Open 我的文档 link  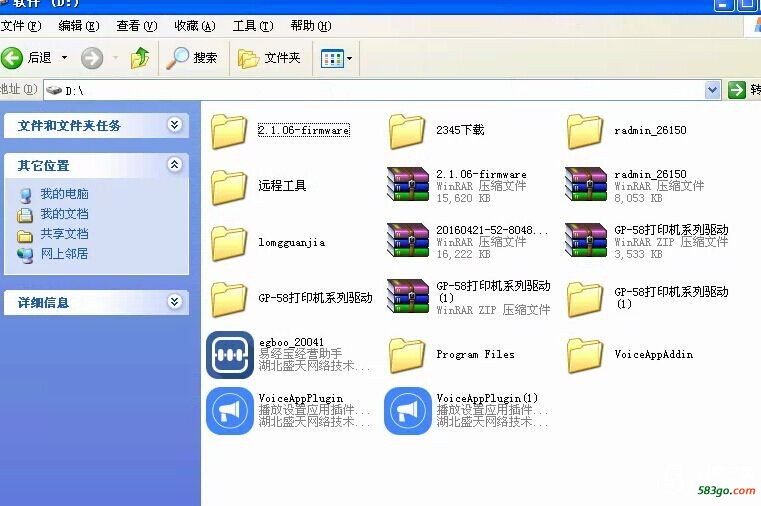(64, 214)
